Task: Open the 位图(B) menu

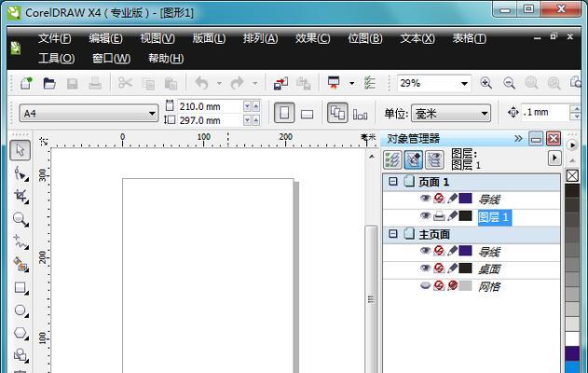Action: click(365, 38)
